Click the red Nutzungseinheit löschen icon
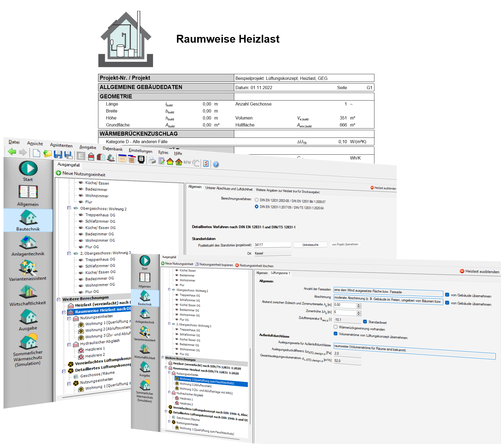This screenshot has height=444, width=504. tap(237, 265)
